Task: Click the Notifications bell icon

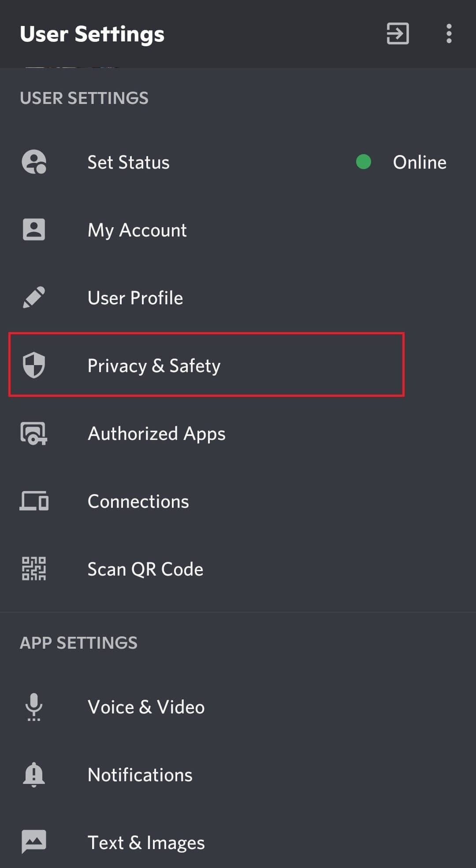Action: (33, 775)
